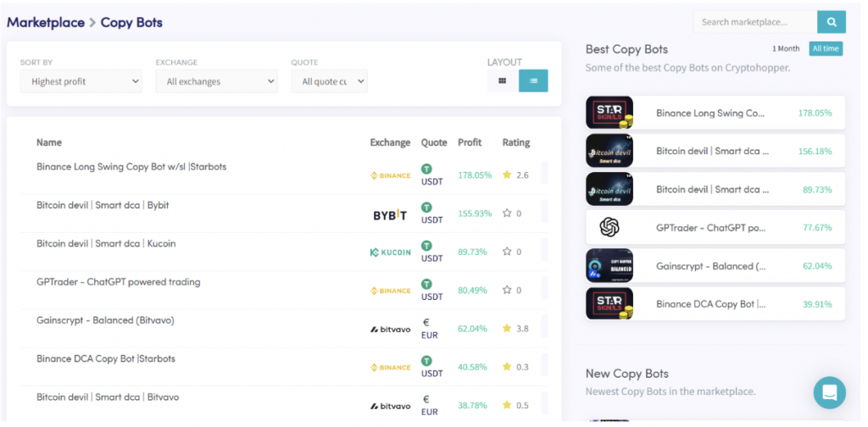Open Bitcoin devil thumbnail with 156.18%
This screenshot has height=427, width=868.
(x=609, y=151)
